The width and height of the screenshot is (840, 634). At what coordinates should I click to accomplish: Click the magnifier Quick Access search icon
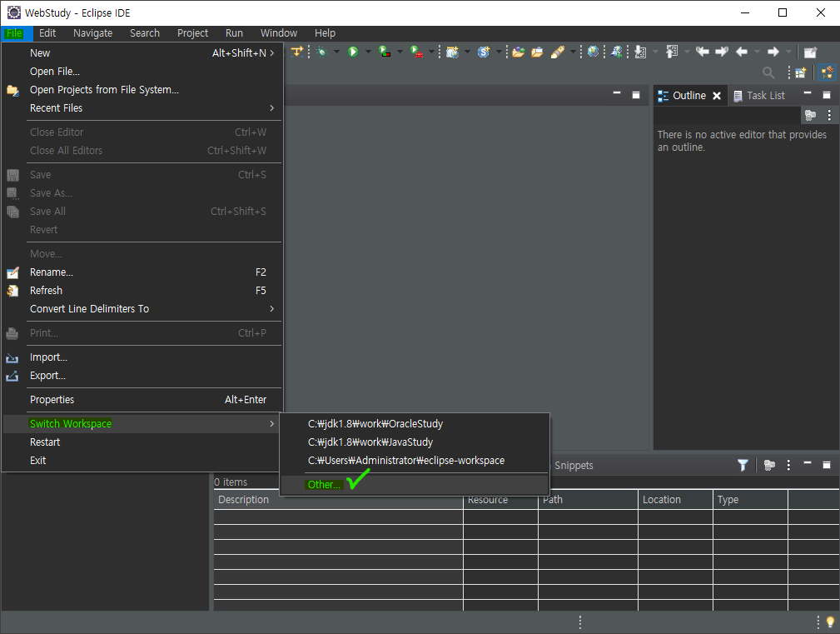(x=768, y=72)
